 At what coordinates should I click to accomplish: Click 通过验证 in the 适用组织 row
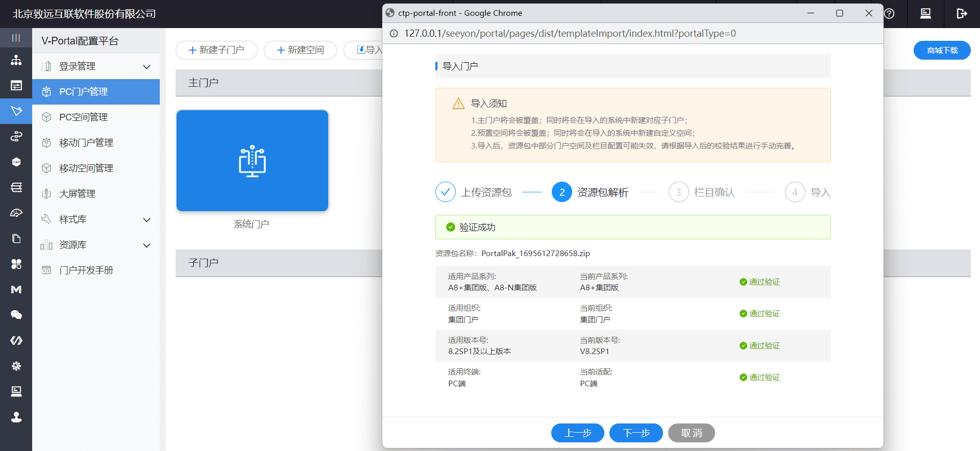[x=760, y=314]
